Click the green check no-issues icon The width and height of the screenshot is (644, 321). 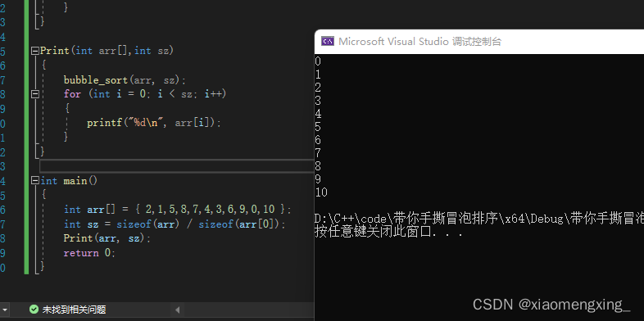(34, 310)
